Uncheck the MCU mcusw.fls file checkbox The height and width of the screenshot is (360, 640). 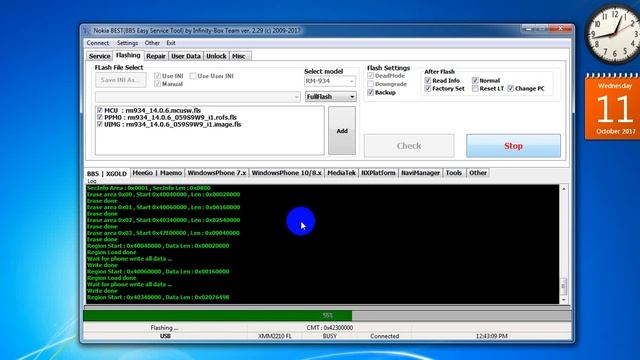(x=100, y=110)
